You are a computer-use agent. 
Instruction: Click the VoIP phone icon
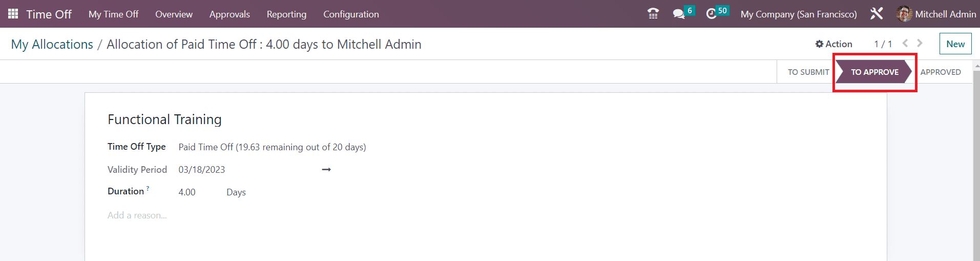pos(653,14)
